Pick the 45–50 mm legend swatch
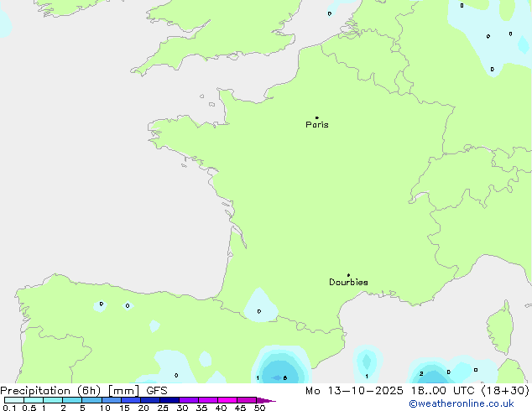 point(247,400)
